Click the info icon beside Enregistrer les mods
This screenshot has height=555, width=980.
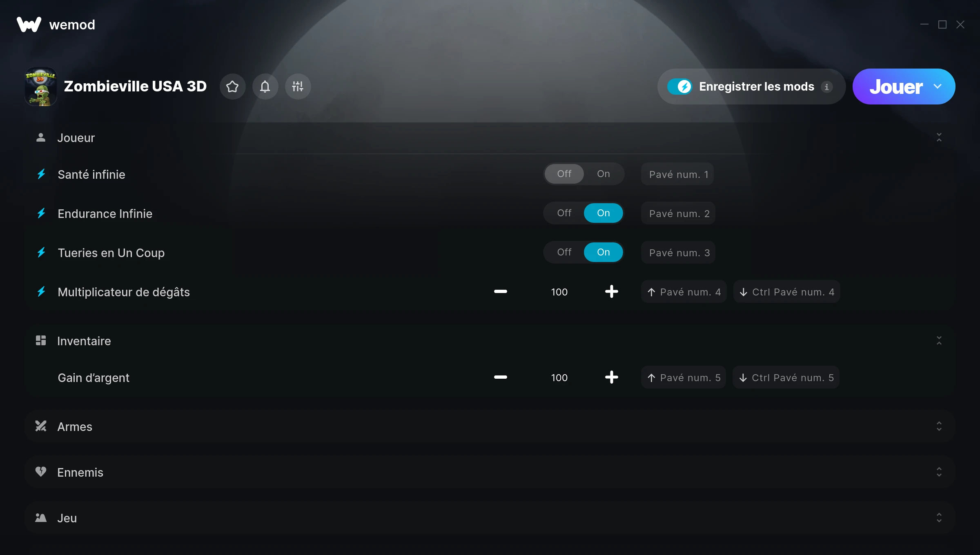[x=826, y=87]
